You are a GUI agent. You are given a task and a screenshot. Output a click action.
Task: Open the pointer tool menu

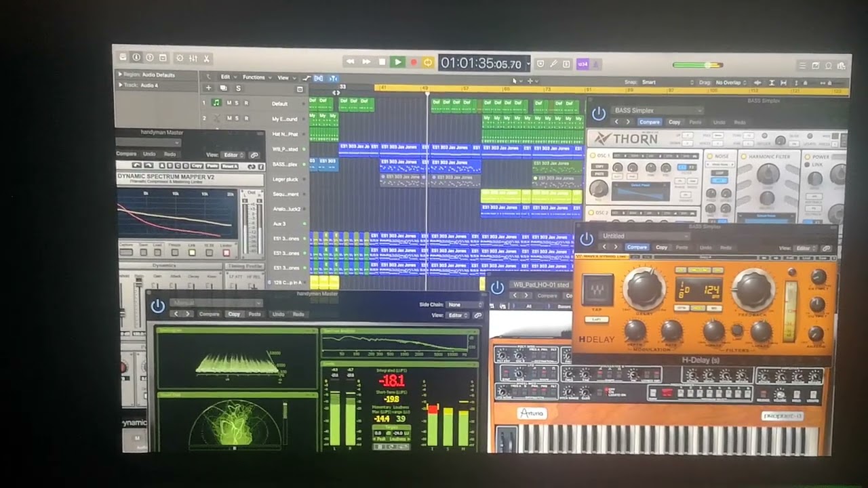coord(516,81)
